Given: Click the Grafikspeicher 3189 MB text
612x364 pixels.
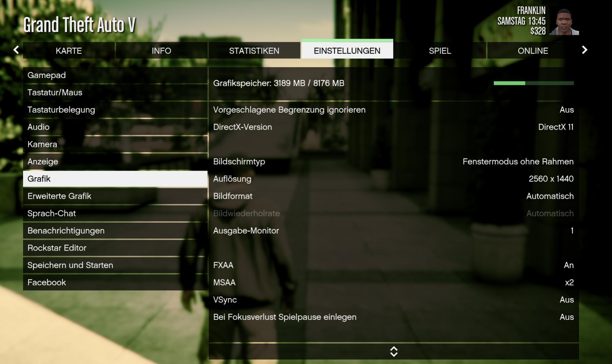Looking at the screenshot, I should [279, 83].
